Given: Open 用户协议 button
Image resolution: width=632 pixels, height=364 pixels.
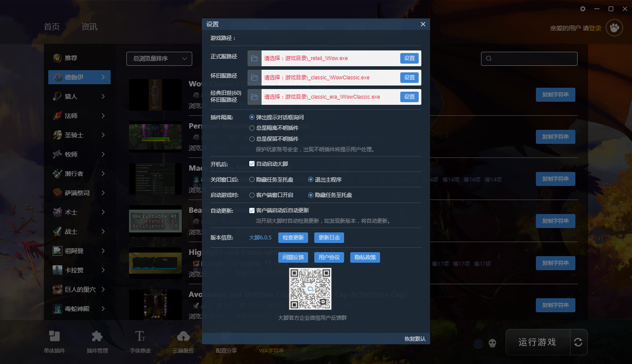Looking at the screenshot, I should (329, 257).
